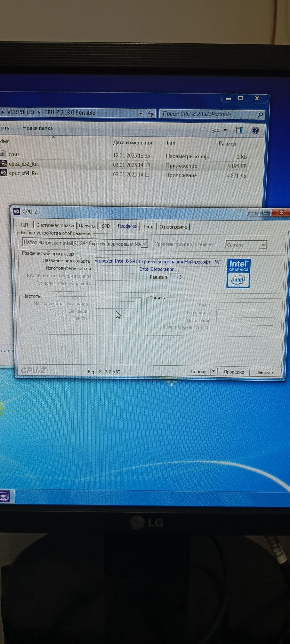The height and width of the screenshot is (644, 290).
Task: Sort by Дата изменения column
Action: click(133, 143)
